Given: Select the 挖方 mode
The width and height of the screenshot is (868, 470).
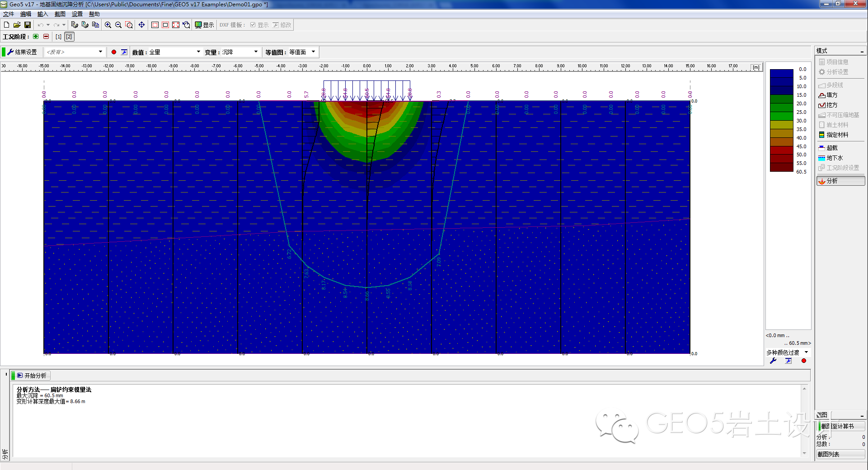Looking at the screenshot, I should tap(828, 105).
